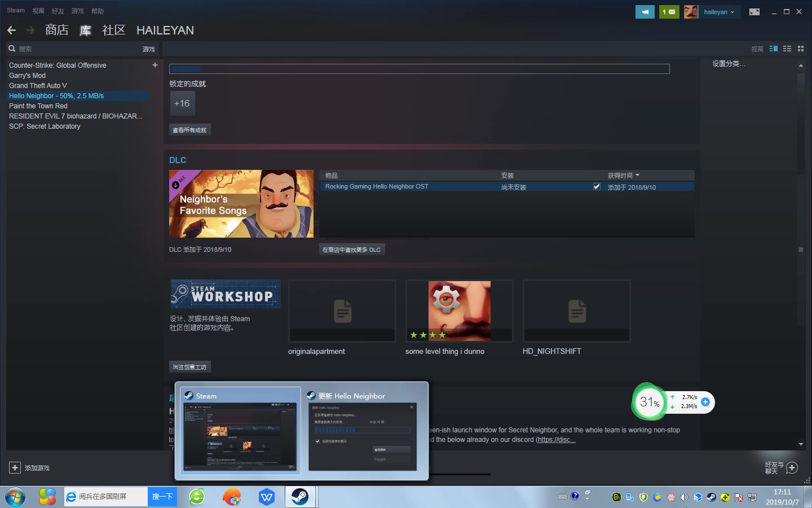Viewport: 812px width, 508px height.
Task: Click the volume speaker tray icon
Action: (x=684, y=497)
